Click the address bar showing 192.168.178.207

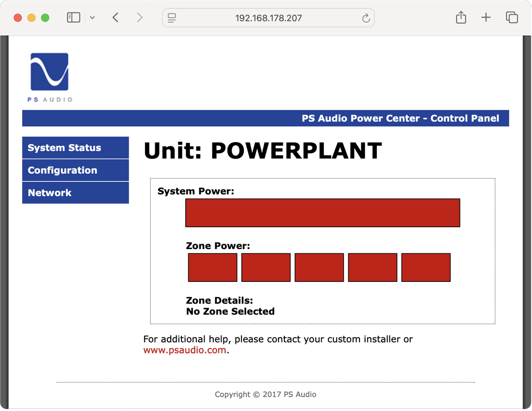pos(268,18)
